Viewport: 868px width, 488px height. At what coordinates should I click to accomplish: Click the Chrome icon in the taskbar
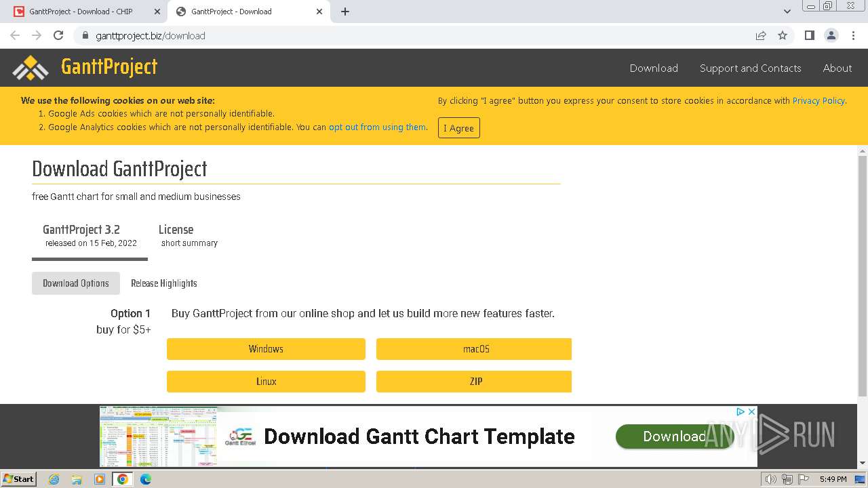pos(123,479)
